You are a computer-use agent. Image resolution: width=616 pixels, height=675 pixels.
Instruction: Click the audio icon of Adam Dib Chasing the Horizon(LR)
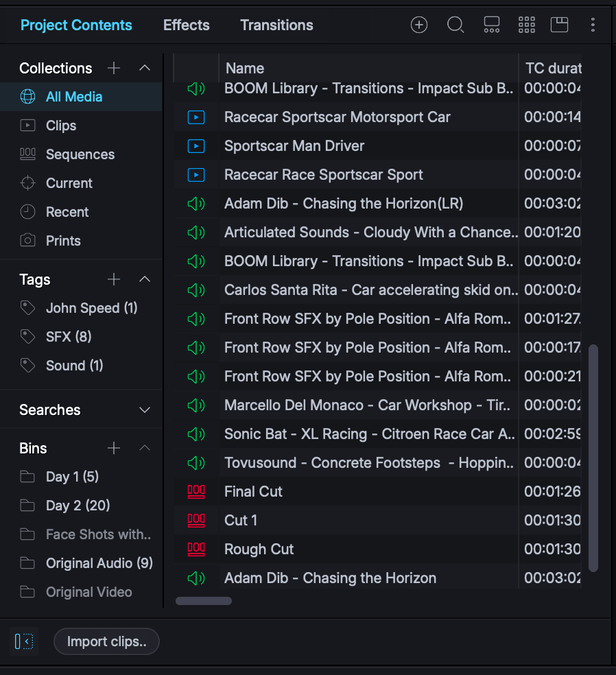(x=196, y=204)
